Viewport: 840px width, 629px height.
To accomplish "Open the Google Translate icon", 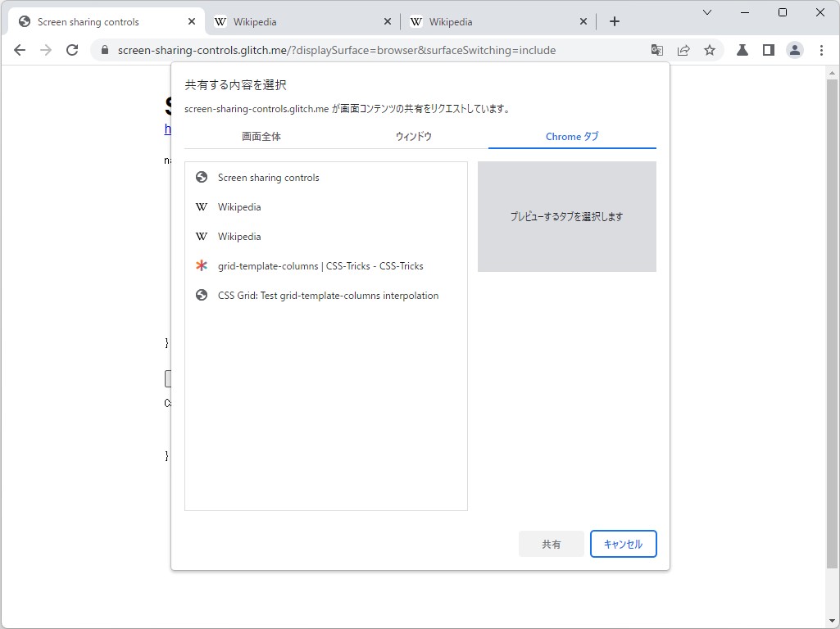I will tap(656, 50).
